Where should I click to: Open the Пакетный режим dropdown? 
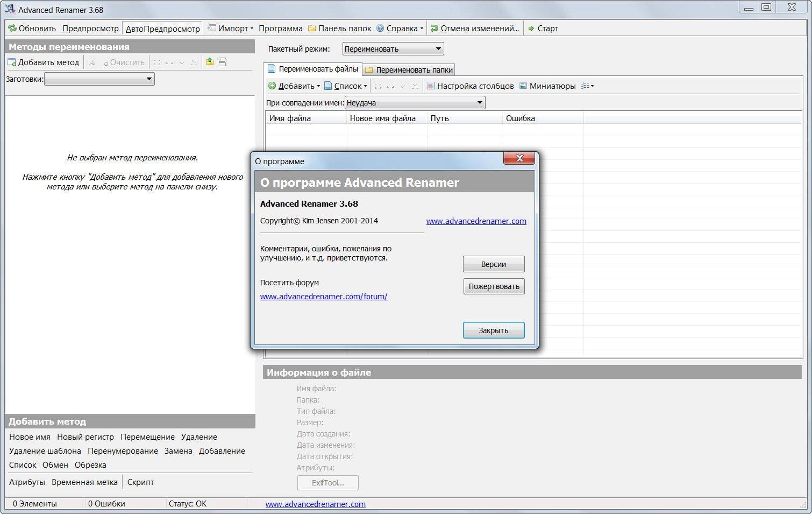click(393, 49)
